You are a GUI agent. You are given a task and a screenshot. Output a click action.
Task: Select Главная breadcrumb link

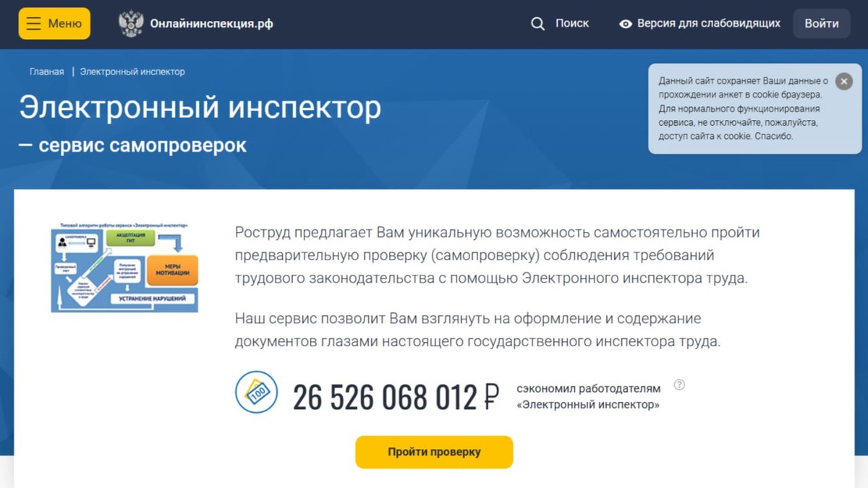[47, 72]
